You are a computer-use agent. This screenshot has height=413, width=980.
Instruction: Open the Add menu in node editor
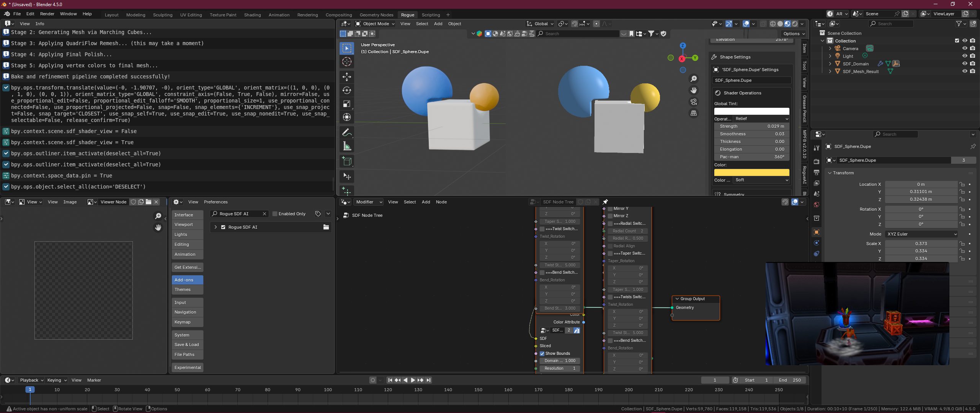click(x=426, y=202)
